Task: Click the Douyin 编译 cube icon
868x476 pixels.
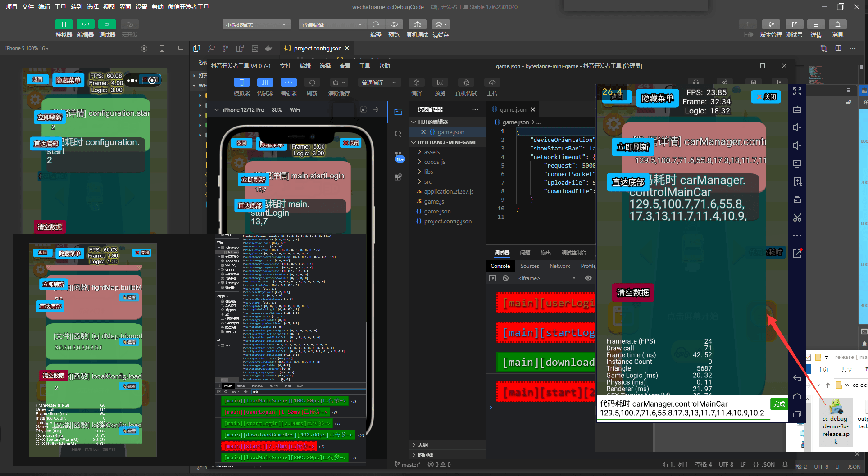Action: (417, 82)
